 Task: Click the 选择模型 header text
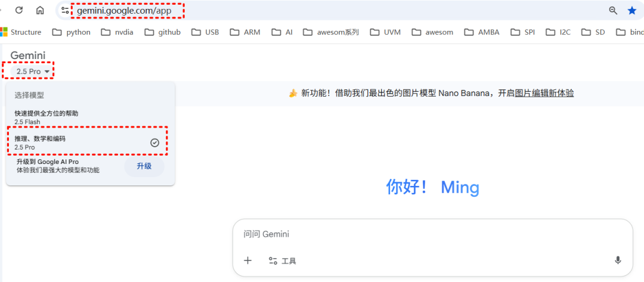point(30,95)
